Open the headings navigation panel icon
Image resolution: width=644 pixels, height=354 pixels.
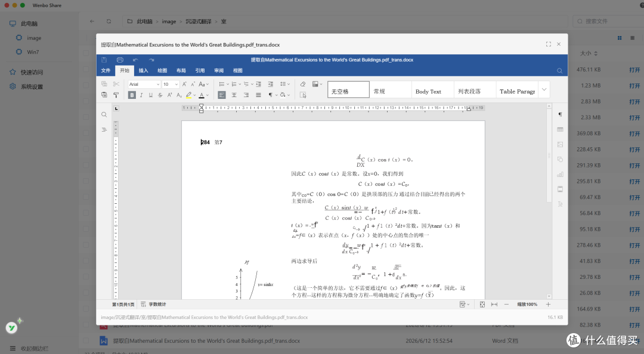pos(104,130)
